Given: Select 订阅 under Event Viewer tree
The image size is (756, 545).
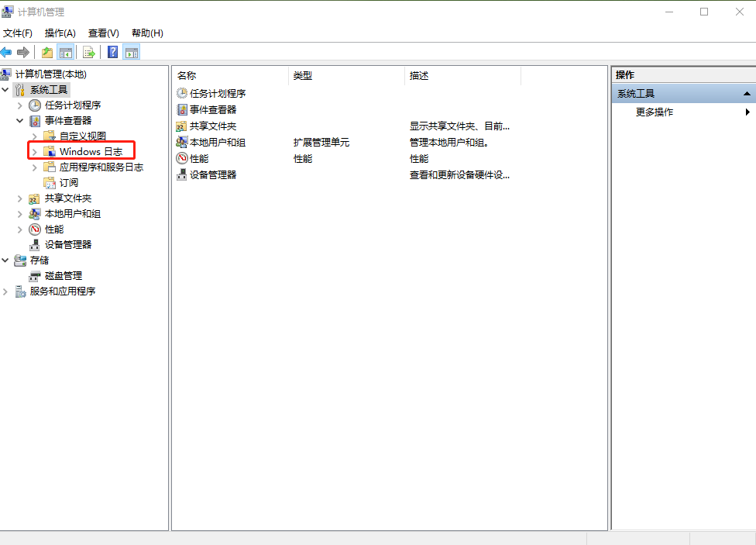Looking at the screenshot, I should [69, 183].
